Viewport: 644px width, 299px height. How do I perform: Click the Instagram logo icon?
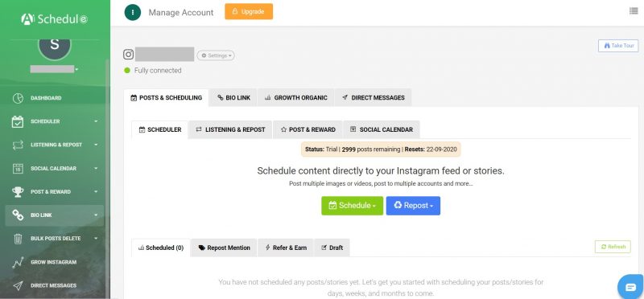pos(129,55)
